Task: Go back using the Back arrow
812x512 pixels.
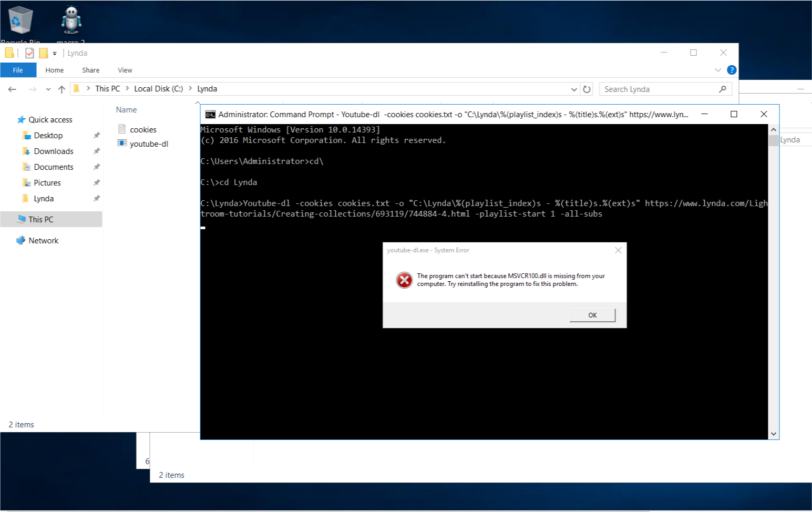Action: (12, 89)
